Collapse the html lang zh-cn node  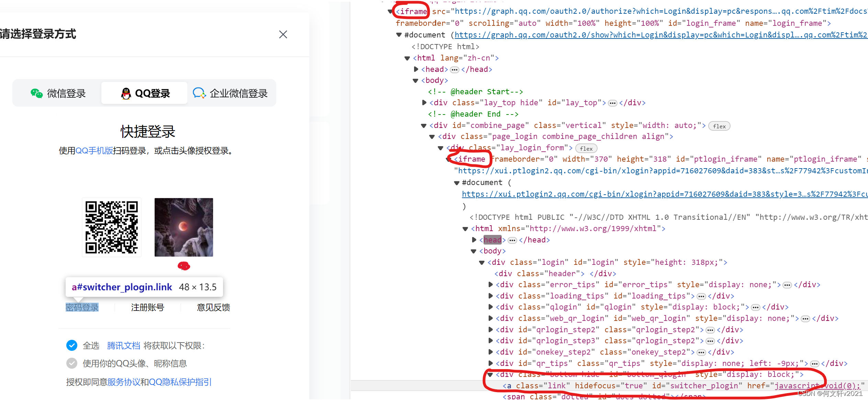point(407,58)
